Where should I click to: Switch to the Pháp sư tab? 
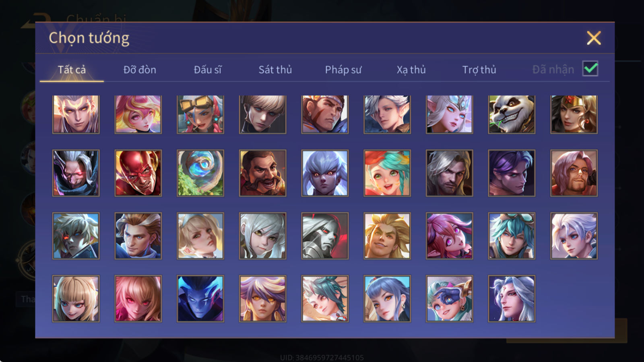tap(343, 70)
